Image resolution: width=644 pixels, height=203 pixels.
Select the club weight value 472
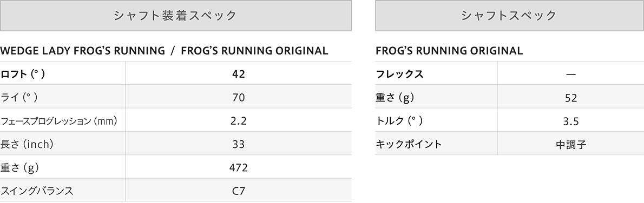[x=238, y=168]
